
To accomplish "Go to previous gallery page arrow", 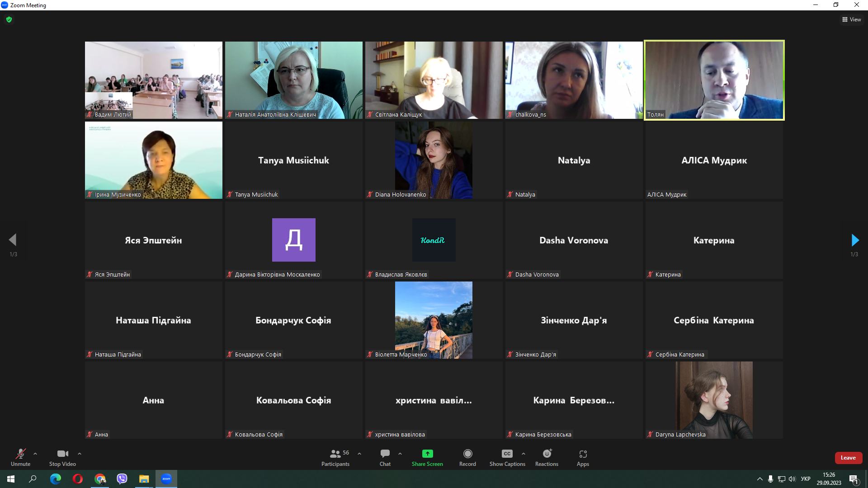I will [13, 240].
